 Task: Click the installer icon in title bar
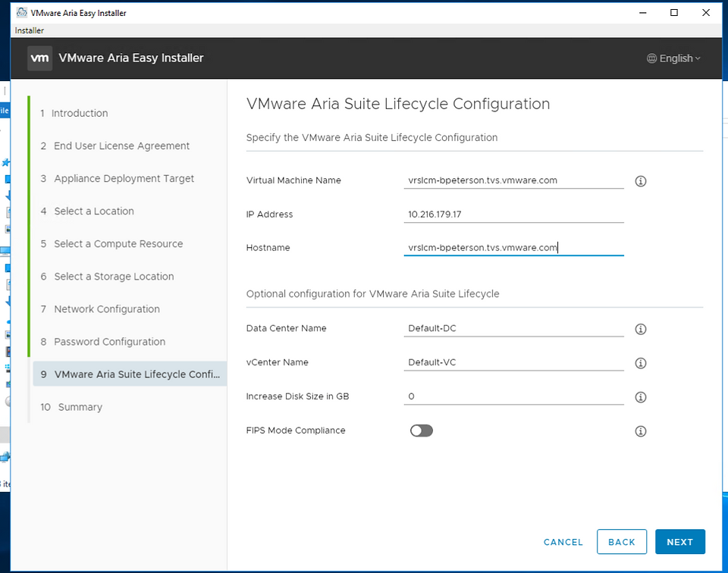pos(21,13)
